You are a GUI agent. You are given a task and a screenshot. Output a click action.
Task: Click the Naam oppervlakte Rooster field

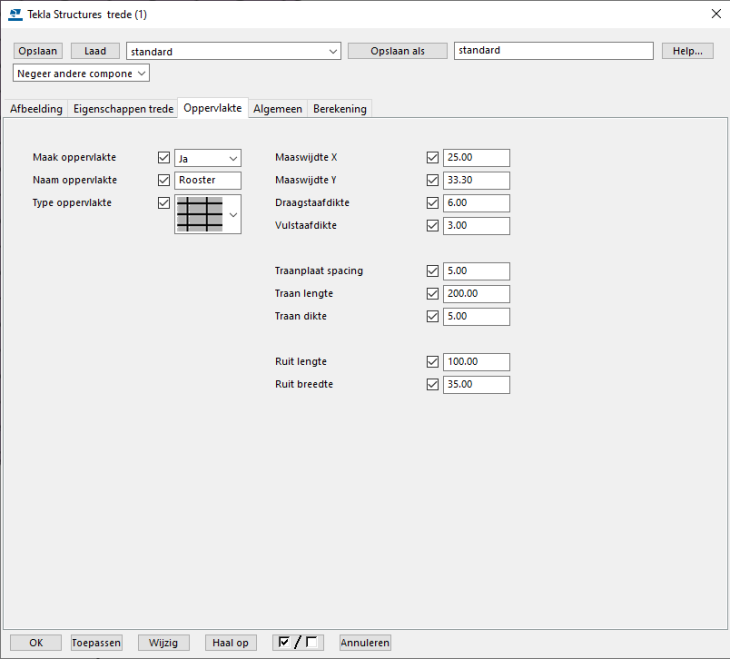pyautogui.click(x=208, y=180)
